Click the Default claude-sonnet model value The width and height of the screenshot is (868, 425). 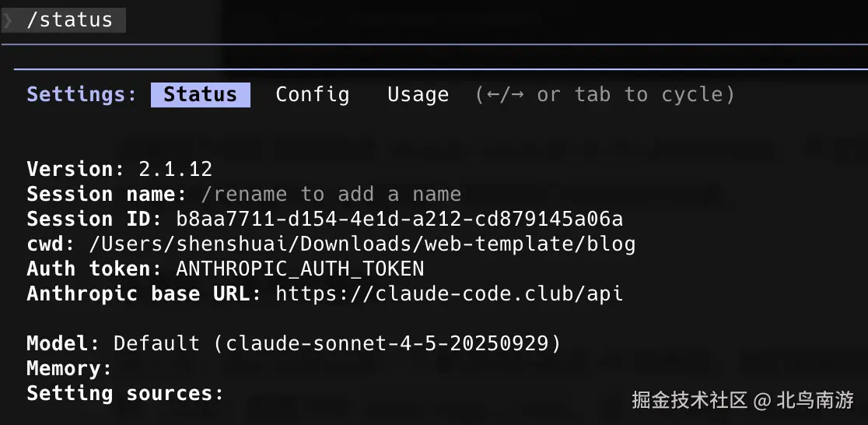(337, 343)
